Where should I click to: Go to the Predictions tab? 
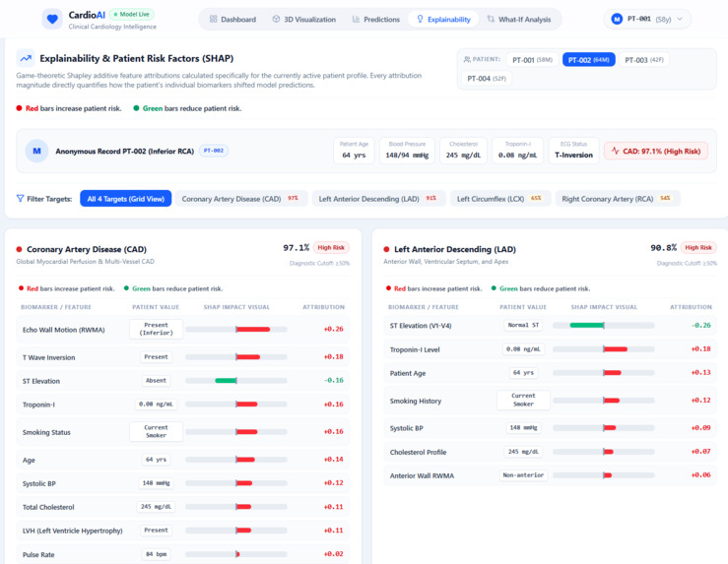[376, 19]
